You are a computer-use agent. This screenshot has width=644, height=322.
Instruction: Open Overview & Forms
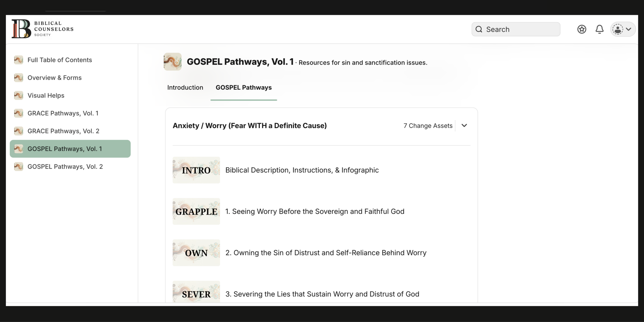[x=54, y=78]
